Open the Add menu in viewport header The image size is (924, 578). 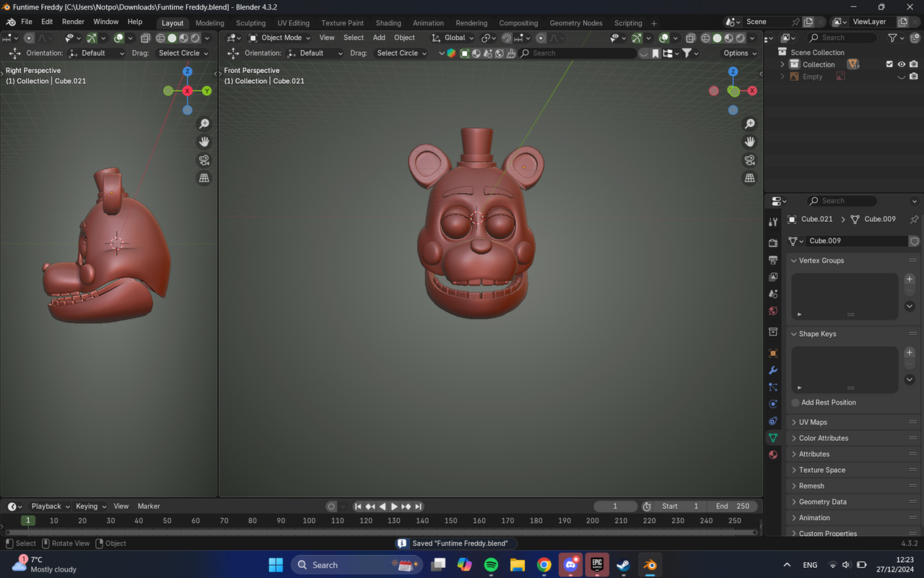379,38
